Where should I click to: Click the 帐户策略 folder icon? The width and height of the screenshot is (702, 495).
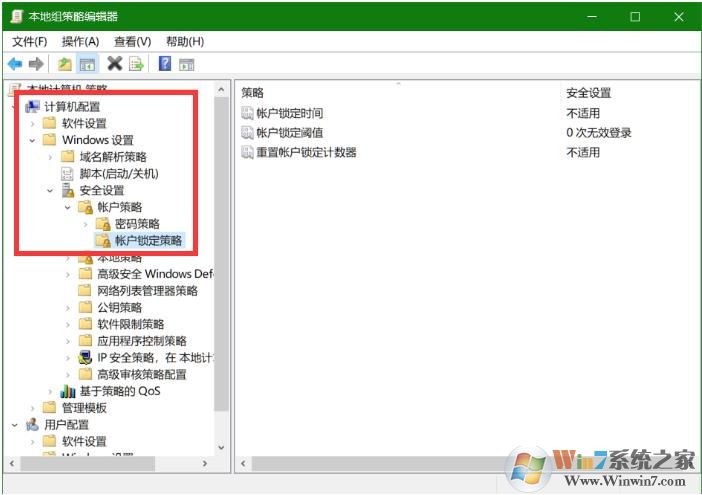[x=85, y=207]
